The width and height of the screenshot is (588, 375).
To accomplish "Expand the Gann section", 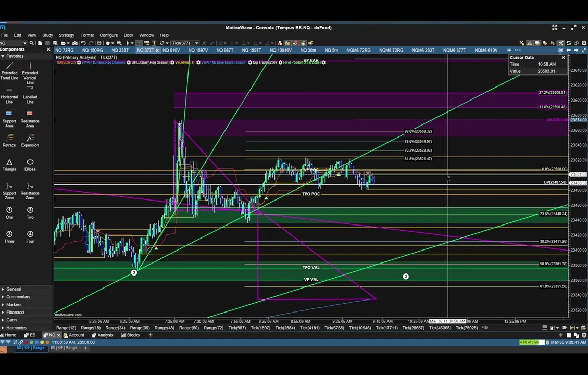I will tap(11, 320).
